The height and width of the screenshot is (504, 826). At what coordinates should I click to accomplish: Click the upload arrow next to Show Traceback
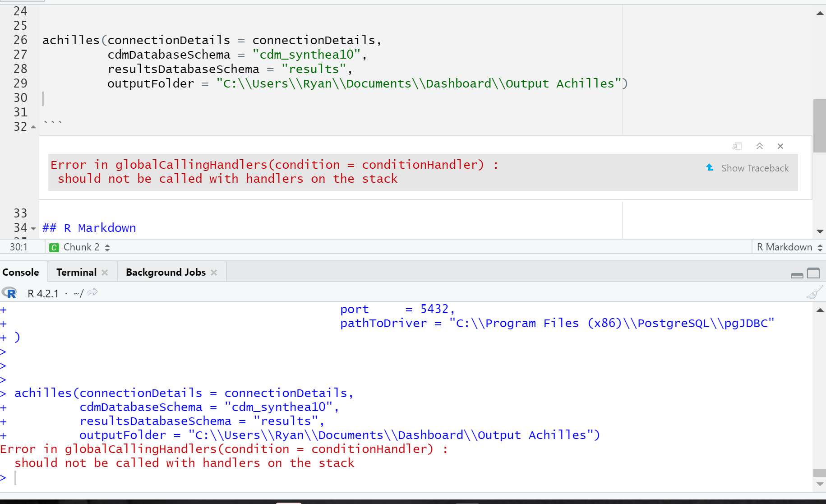710,167
